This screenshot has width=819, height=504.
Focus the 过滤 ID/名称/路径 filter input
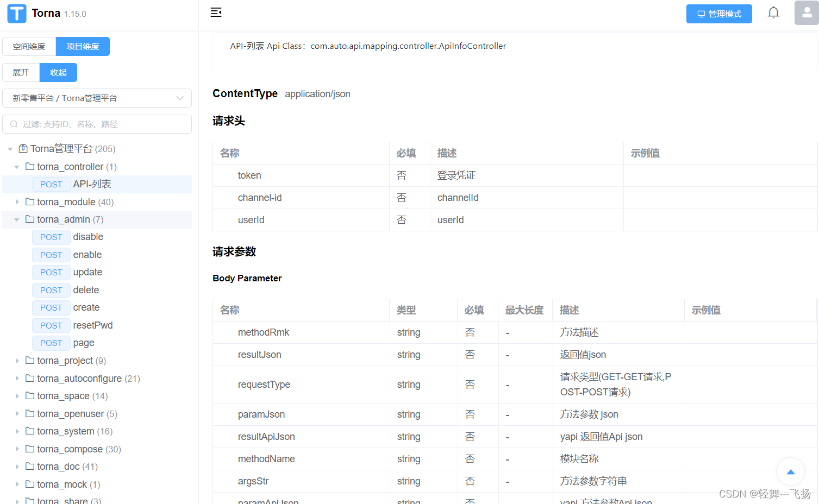97,124
